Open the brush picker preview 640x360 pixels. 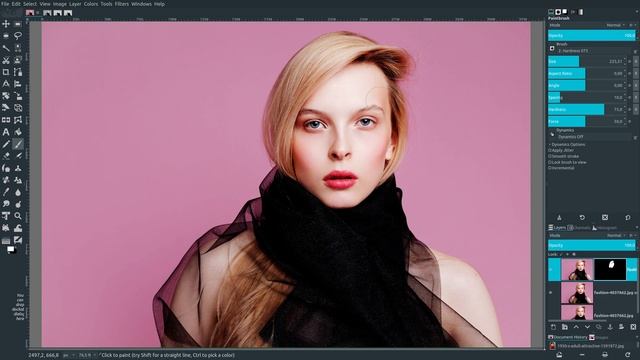tap(552, 48)
